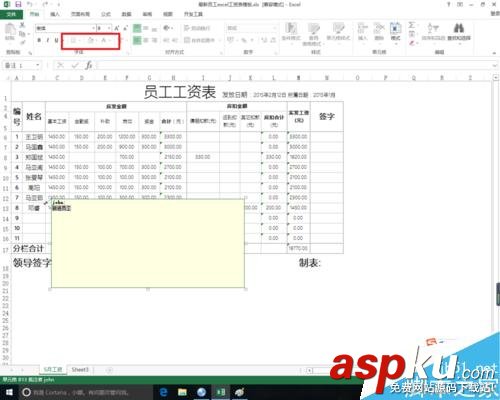
Task: Open the font size dropdown
Action: click(x=109, y=28)
